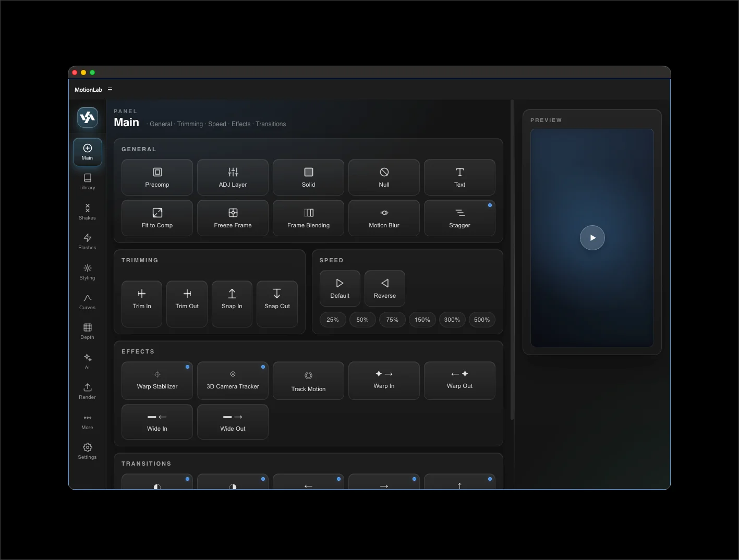Toggle Motion Blur

pyautogui.click(x=384, y=218)
